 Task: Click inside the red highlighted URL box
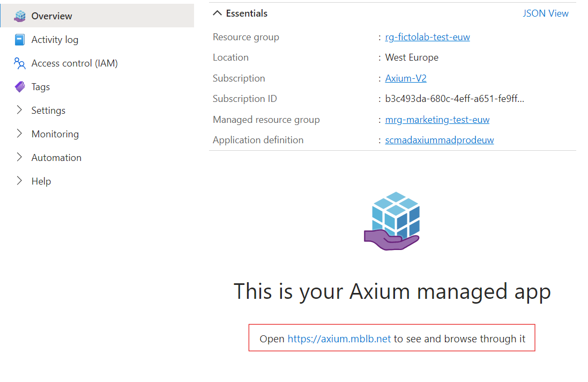392,338
